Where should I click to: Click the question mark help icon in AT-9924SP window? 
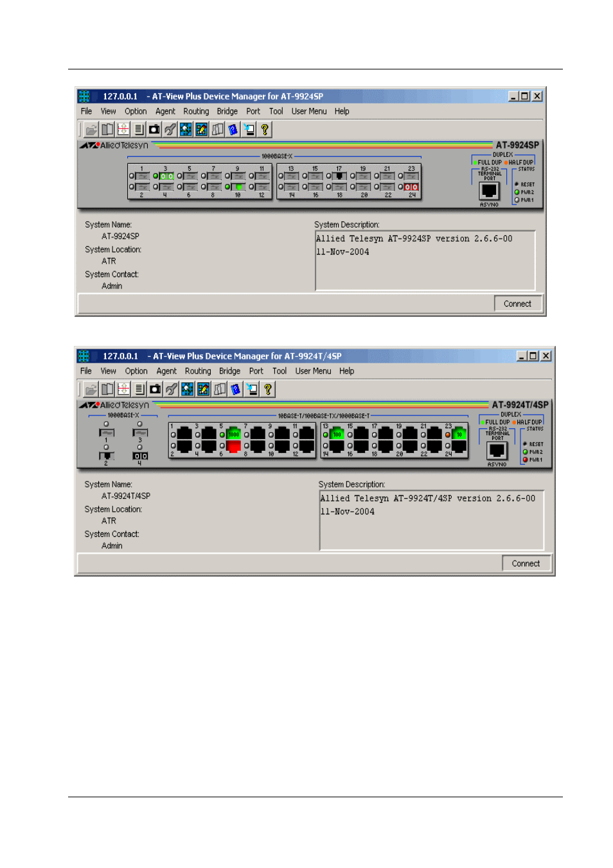click(x=265, y=130)
